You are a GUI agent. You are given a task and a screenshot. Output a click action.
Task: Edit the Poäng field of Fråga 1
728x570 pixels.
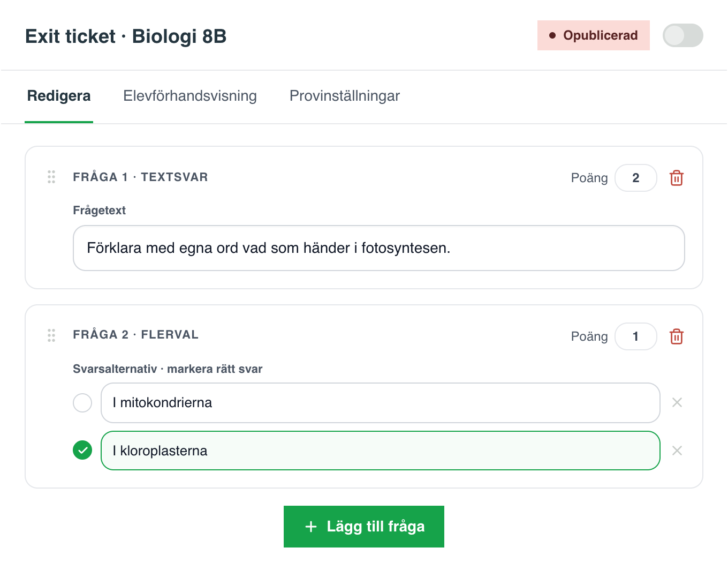coord(636,178)
